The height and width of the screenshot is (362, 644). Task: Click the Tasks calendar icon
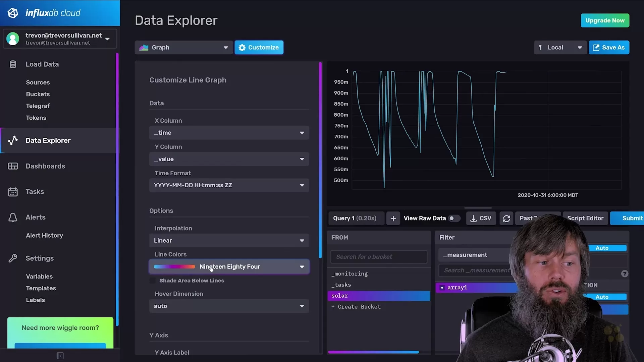click(x=13, y=191)
